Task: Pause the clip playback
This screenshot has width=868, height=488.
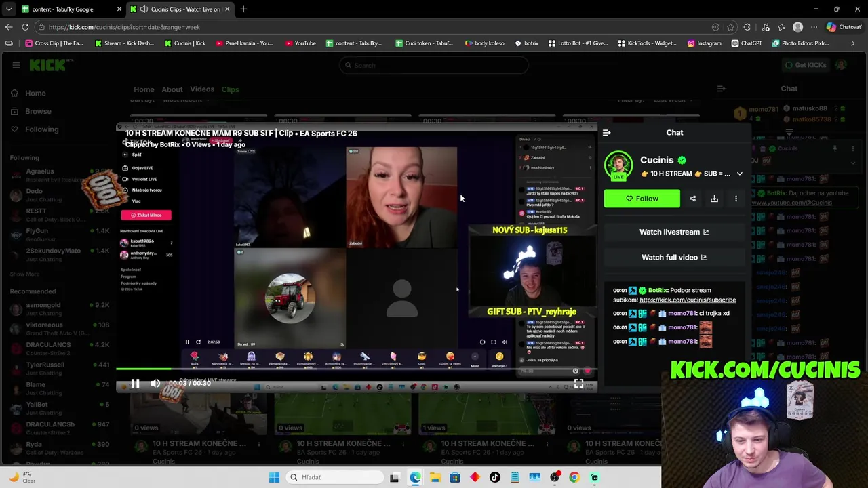Action: click(x=135, y=384)
